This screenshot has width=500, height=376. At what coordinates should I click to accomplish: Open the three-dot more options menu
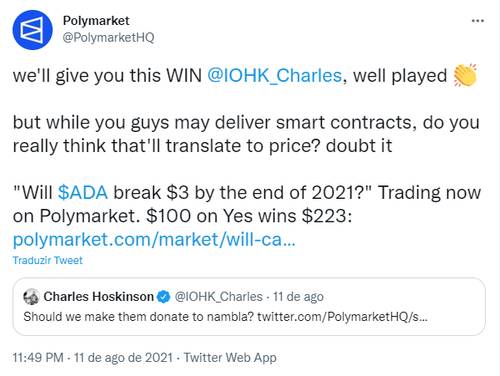477,21
